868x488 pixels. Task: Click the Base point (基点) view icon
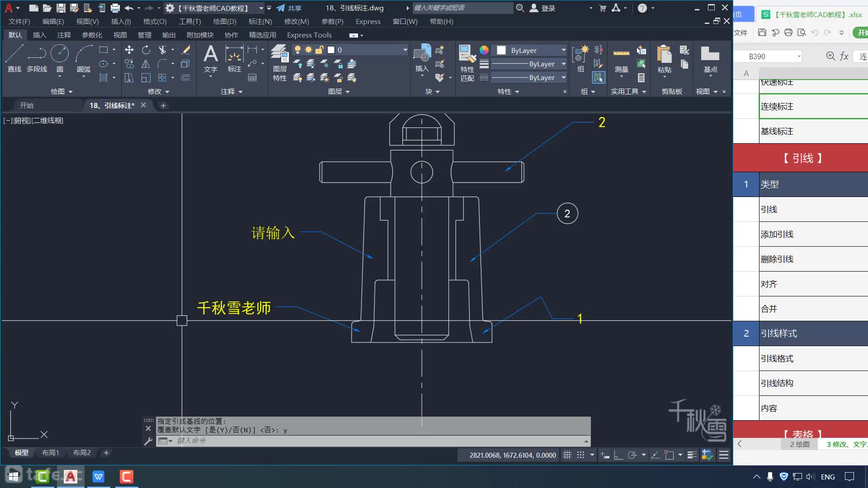click(x=710, y=58)
